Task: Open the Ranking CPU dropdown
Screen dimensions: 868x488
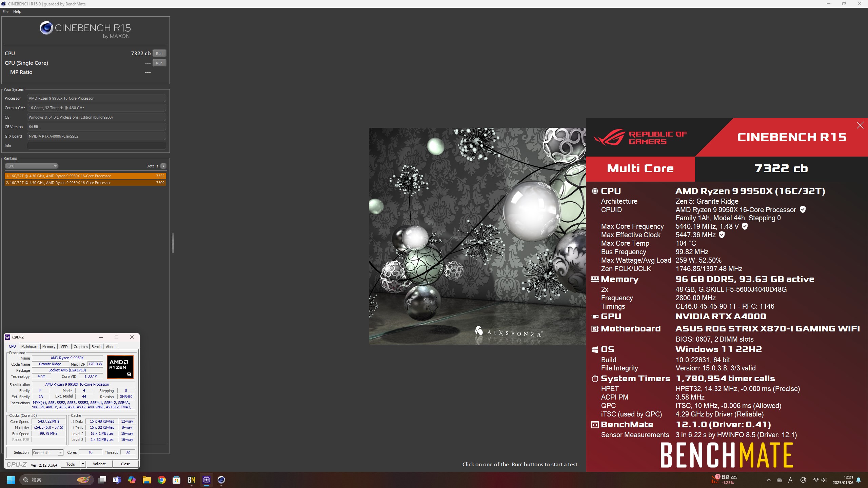Action: (31, 166)
